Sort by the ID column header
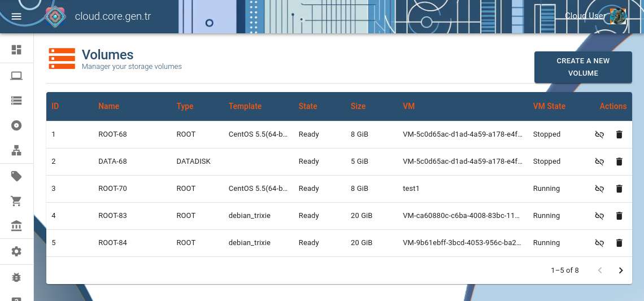The height and width of the screenshot is (301, 644). click(x=55, y=106)
